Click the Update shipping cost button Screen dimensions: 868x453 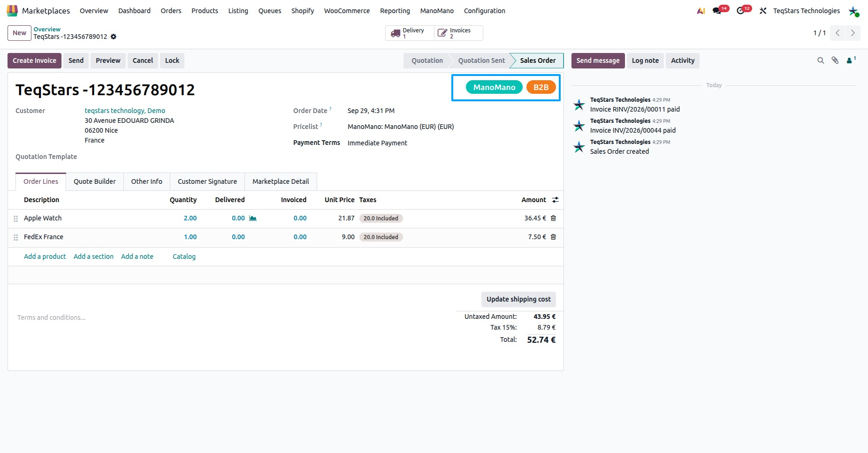click(518, 299)
